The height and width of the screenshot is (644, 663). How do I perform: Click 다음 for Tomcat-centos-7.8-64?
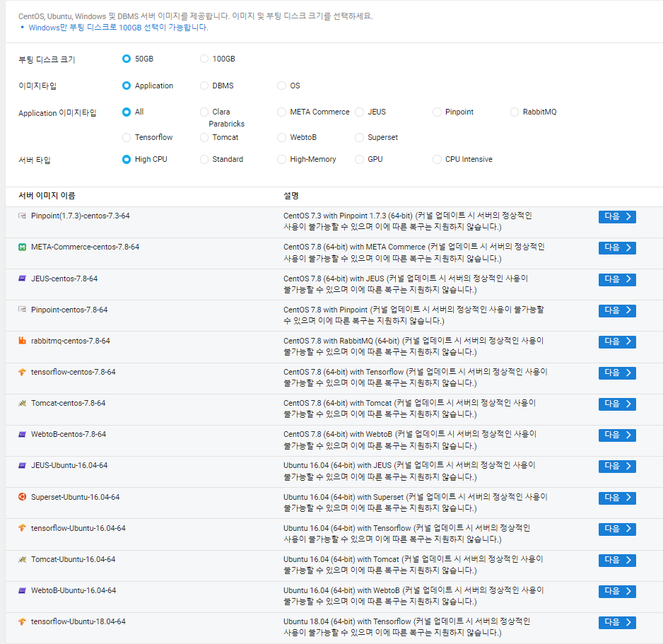[617, 404]
